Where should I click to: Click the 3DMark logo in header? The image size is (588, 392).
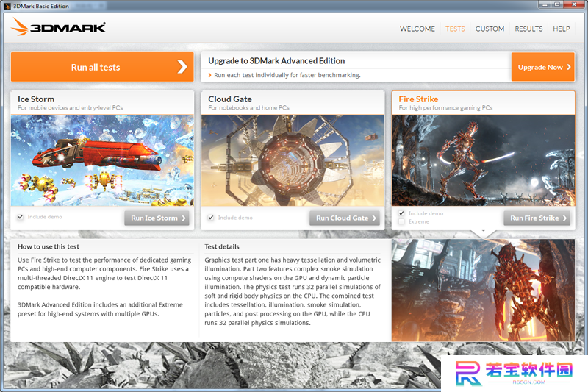click(x=58, y=26)
